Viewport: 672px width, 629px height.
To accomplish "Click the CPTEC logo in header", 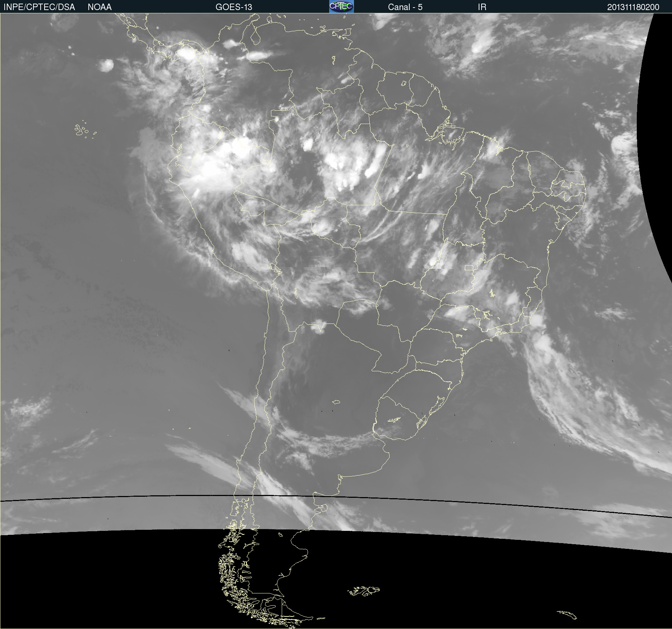I will click(x=341, y=6).
